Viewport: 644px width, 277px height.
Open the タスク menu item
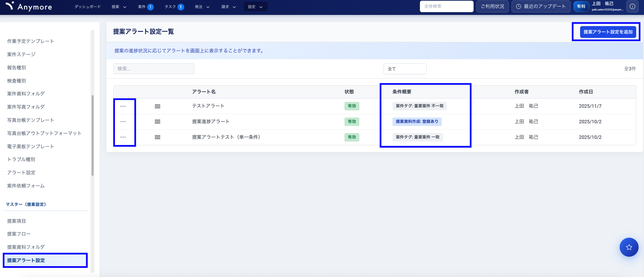point(170,7)
